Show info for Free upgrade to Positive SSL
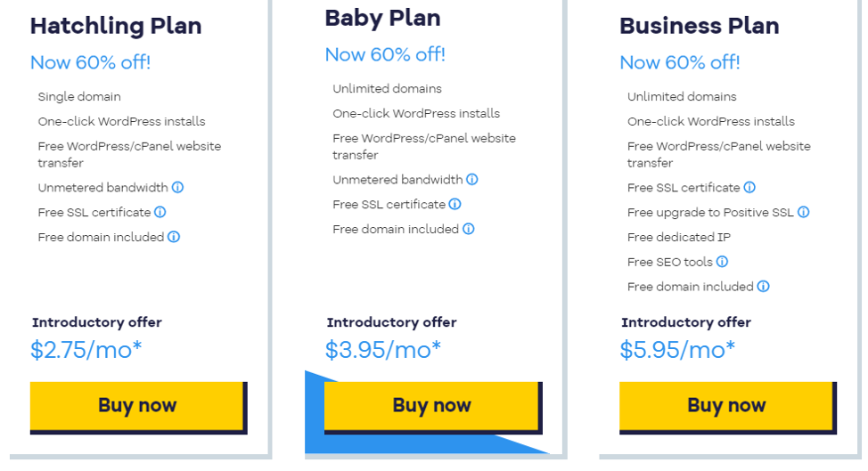The image size is (868, 471). [x=804, y=212]
